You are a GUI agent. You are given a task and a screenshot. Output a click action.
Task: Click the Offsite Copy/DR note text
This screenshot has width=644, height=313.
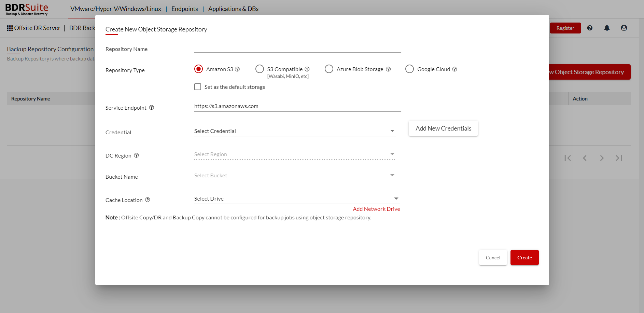click(238, 218)
